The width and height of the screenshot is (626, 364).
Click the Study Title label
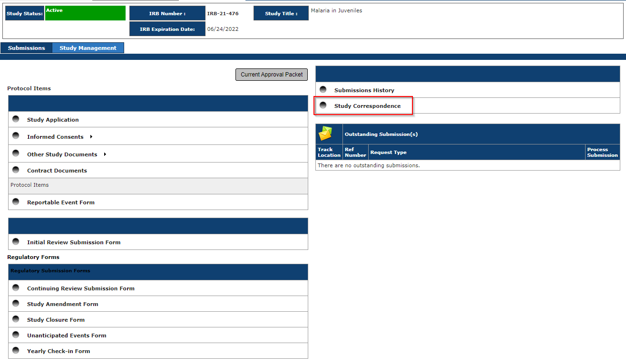(x=281, y=13)
